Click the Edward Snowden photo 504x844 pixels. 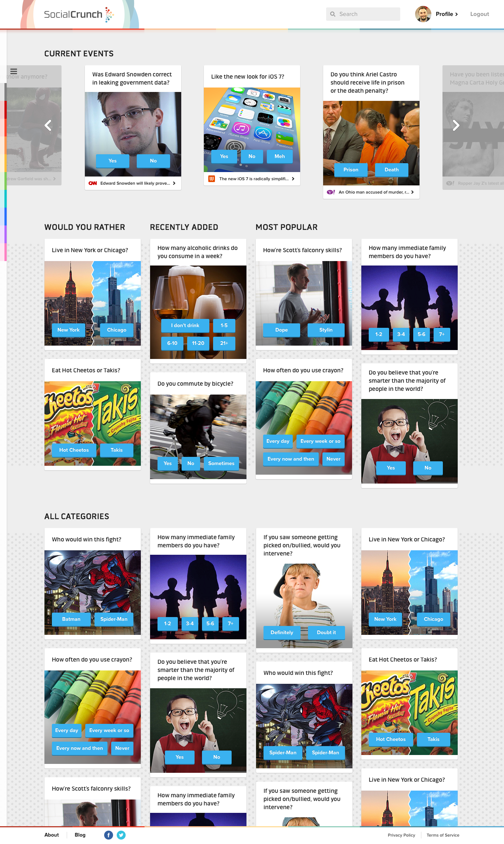(x=133, y=134)
